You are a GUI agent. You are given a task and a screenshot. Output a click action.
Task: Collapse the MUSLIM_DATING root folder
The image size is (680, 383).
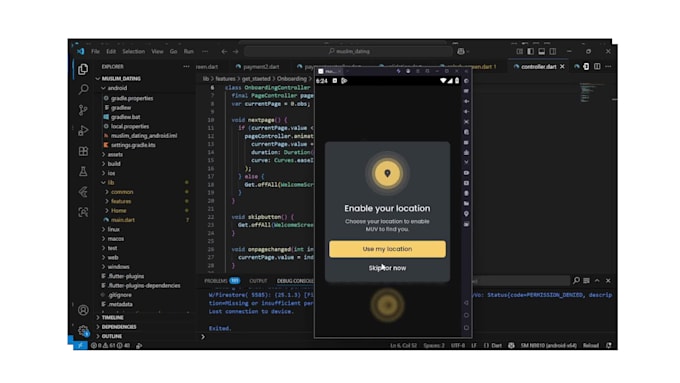[98, 79]
